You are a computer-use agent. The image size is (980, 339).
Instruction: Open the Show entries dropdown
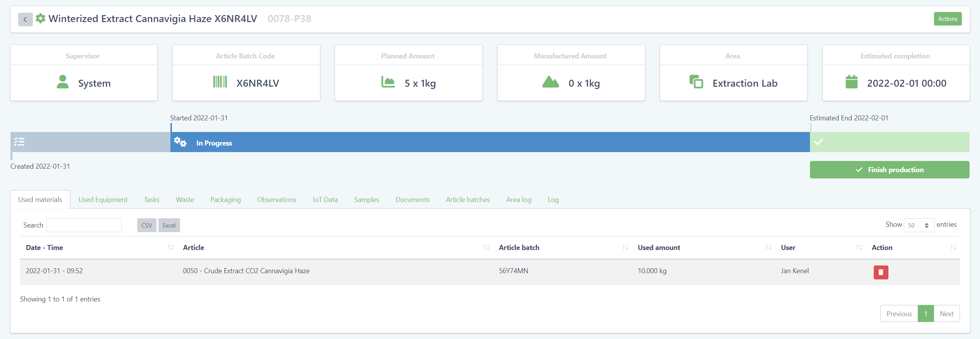(919, 225)
